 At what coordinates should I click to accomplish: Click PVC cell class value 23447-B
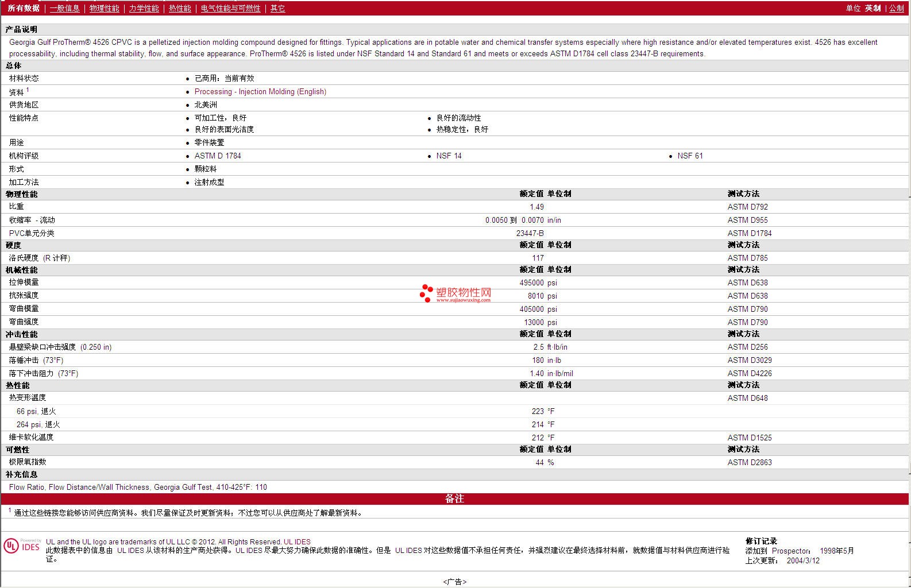tap(530, 233)
